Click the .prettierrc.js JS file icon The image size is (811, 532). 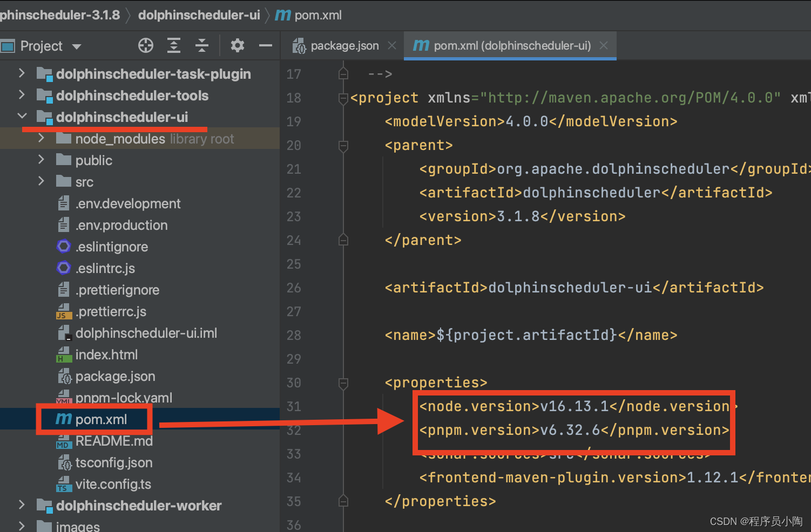(64, 311)
